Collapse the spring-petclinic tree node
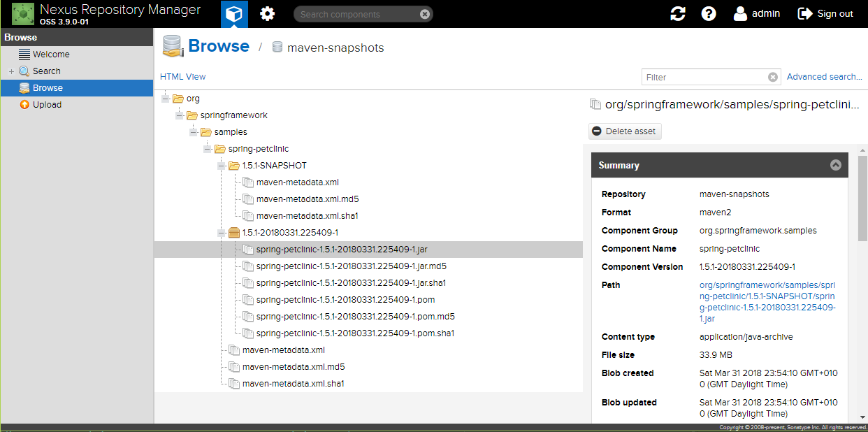The image size is (868, 432). coord(208,149)
